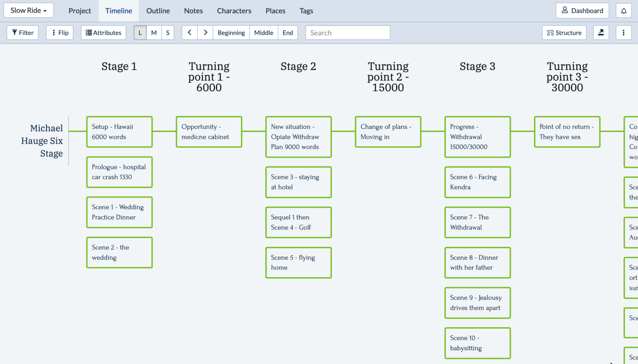Advance timeline with the right chevron
This screenshot has width=638, height=364.
pyautogui.click(x=205, y=32)
